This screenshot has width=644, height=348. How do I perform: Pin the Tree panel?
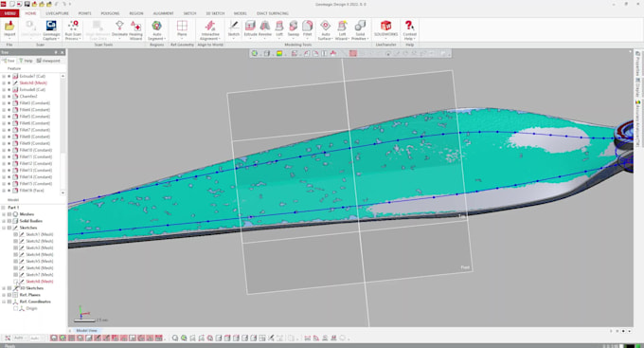pyautogui.click(x=56, y=52)
